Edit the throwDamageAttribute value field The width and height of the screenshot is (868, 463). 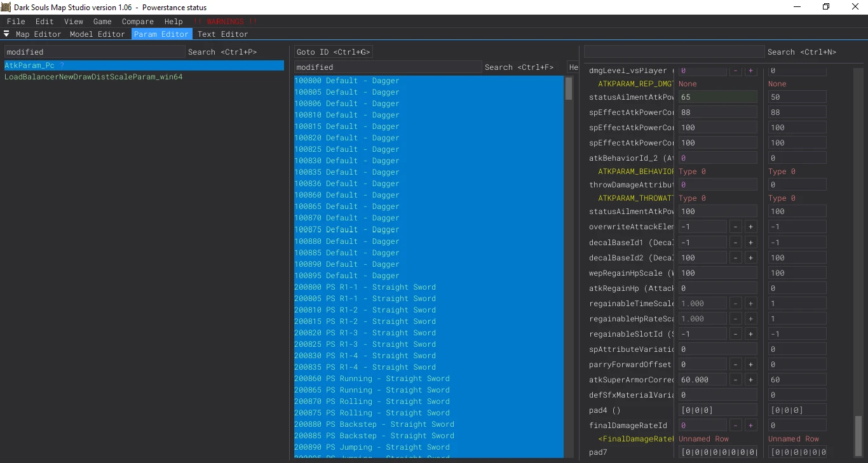pos(718,185)
